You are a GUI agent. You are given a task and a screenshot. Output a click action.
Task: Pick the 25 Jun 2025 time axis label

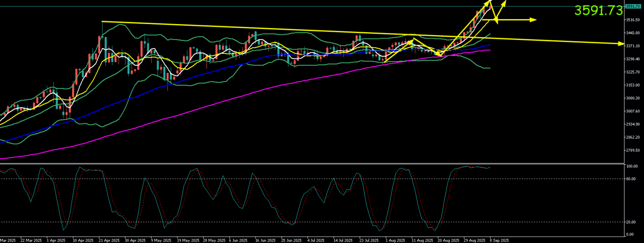tap(291, 240)
